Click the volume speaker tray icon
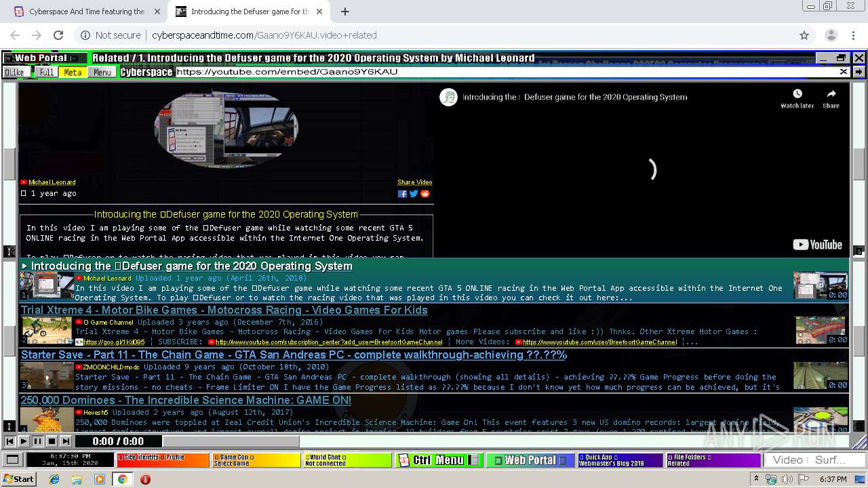The width and height of the screenshot is (868, 488). coord(787,479)
